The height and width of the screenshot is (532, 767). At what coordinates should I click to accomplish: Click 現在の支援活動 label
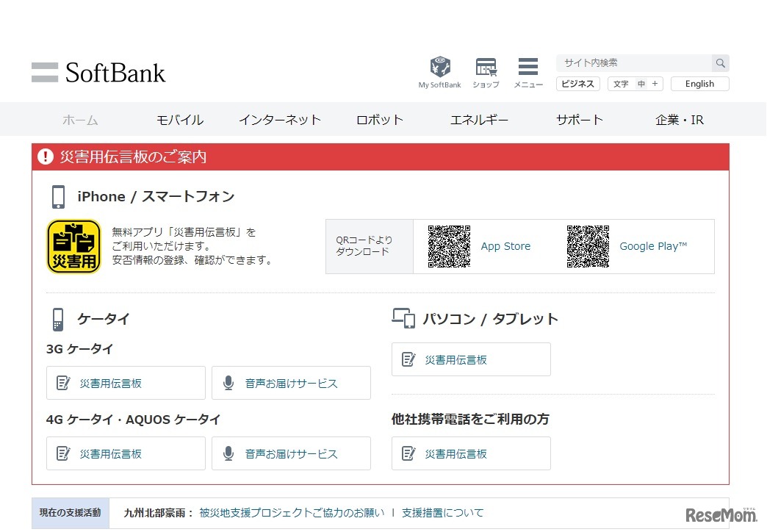tap(70, 512)
